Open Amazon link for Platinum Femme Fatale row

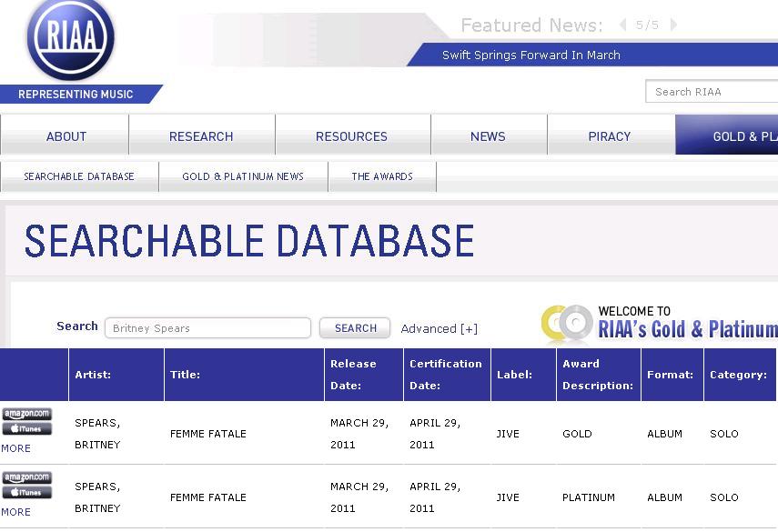tap(26, 477)
